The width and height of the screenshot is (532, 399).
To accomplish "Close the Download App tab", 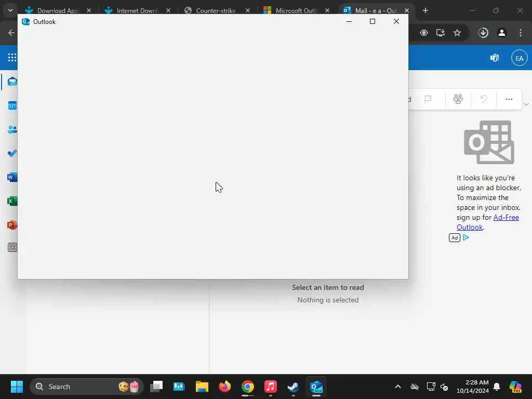I will click(89, 10).
